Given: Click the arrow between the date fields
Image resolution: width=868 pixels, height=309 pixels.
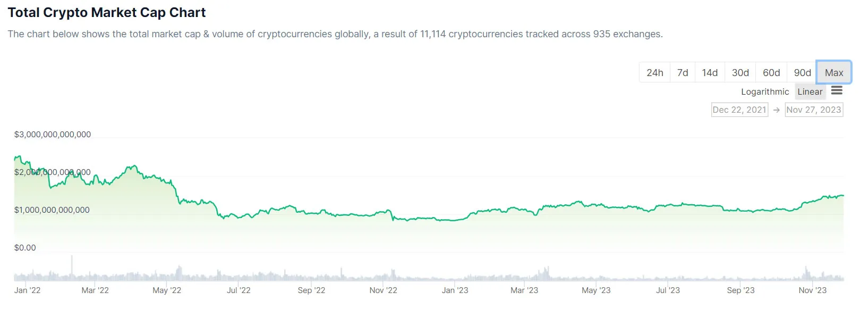Looking at the screenshot, I should [777, 110].
